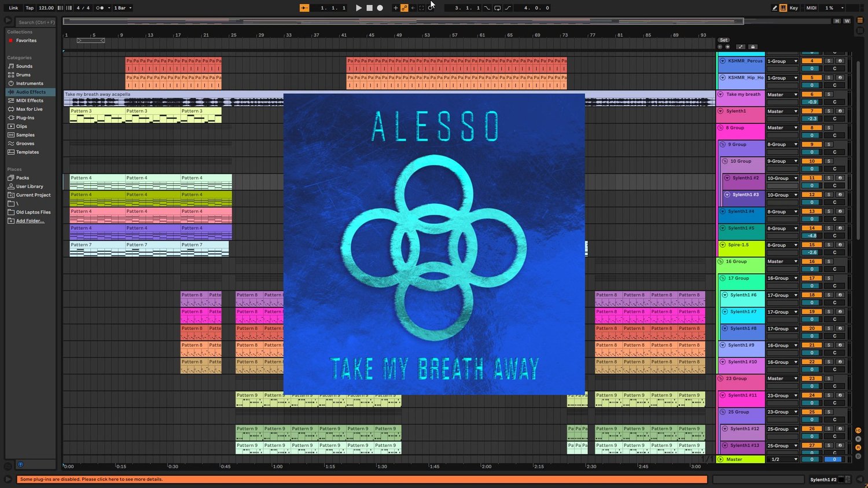Click the H optimize height button

pos(837,21)
